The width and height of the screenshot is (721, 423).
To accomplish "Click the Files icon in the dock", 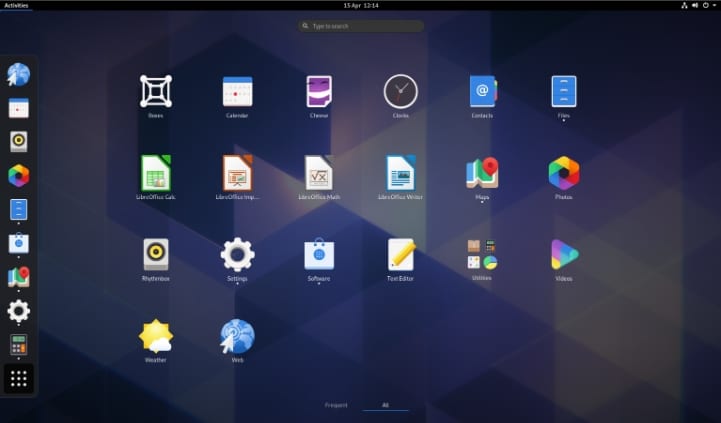I will pyautogui.click(x=18, y=210).
